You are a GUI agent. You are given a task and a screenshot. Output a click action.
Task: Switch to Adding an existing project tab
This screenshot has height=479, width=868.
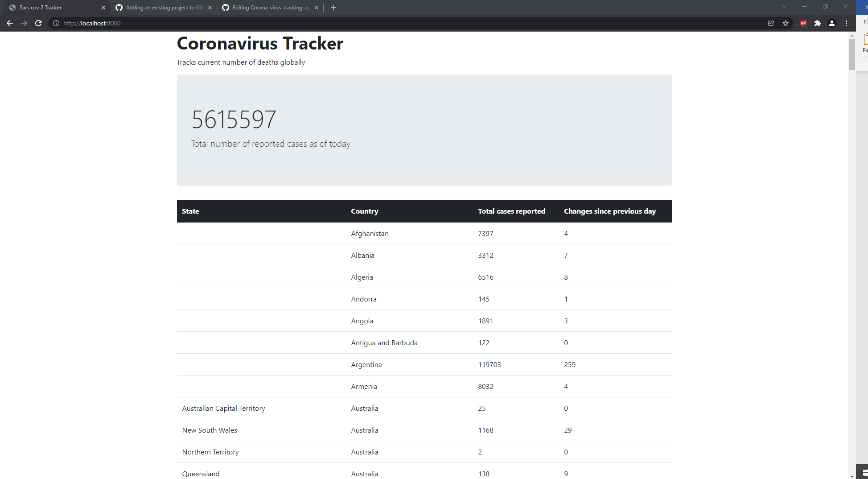[164, 8]
